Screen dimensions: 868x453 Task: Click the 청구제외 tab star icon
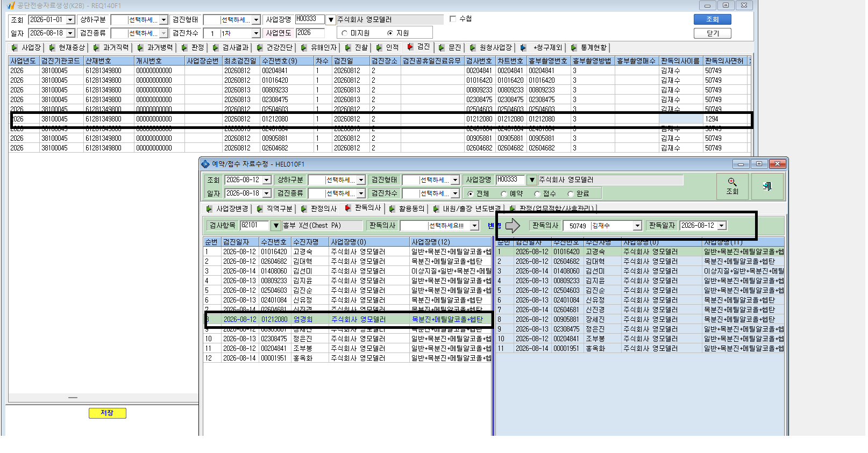[523, 48]
